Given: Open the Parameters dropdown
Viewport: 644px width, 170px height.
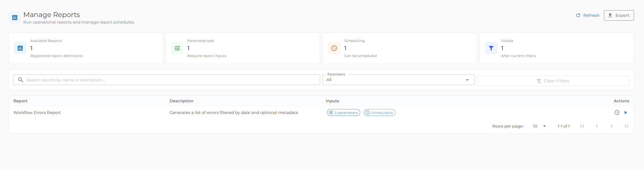Looking at the screenshot, I should tap(399, 80).
